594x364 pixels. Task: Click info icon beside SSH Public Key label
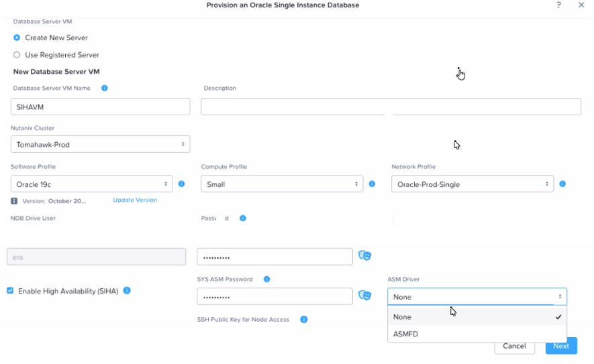point(303,320)
